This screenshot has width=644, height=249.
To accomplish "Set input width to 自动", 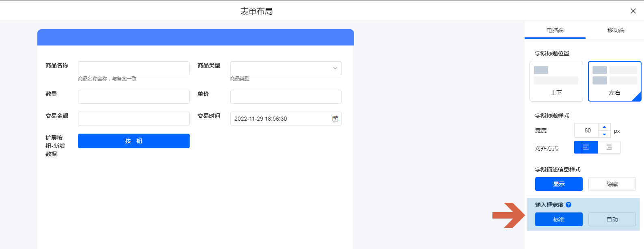I will [x=612, y=219].
